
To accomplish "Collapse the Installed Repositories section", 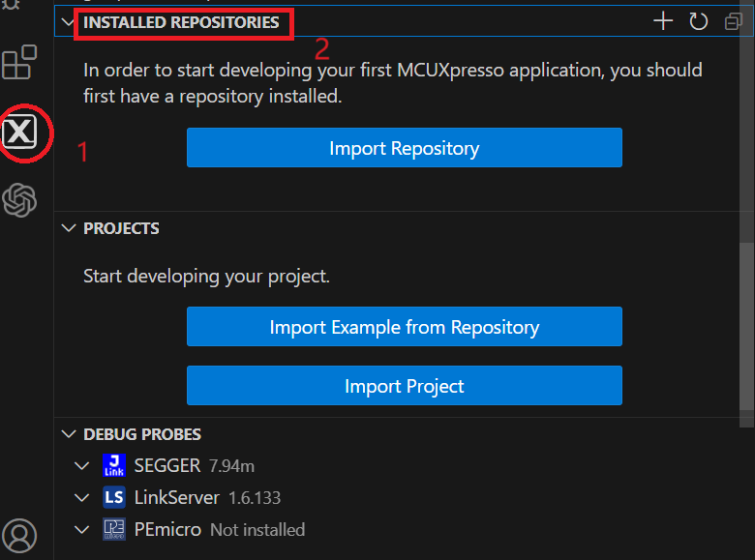I will (68, 21).
